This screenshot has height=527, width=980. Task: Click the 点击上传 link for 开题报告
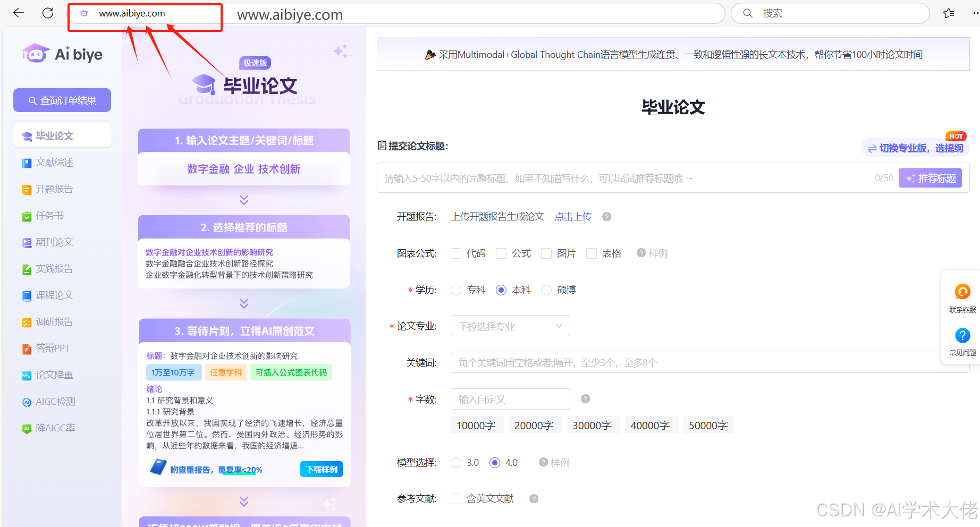[x=572, y=216]
